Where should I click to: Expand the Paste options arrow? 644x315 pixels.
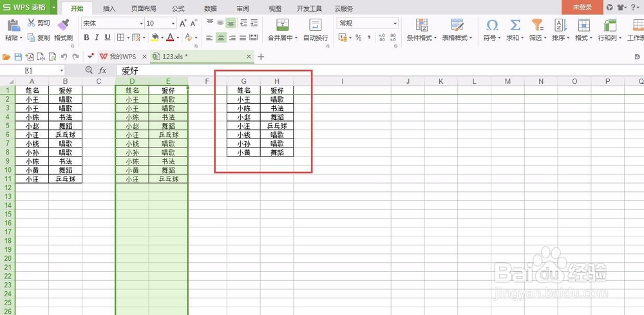[x=21, y=38]
